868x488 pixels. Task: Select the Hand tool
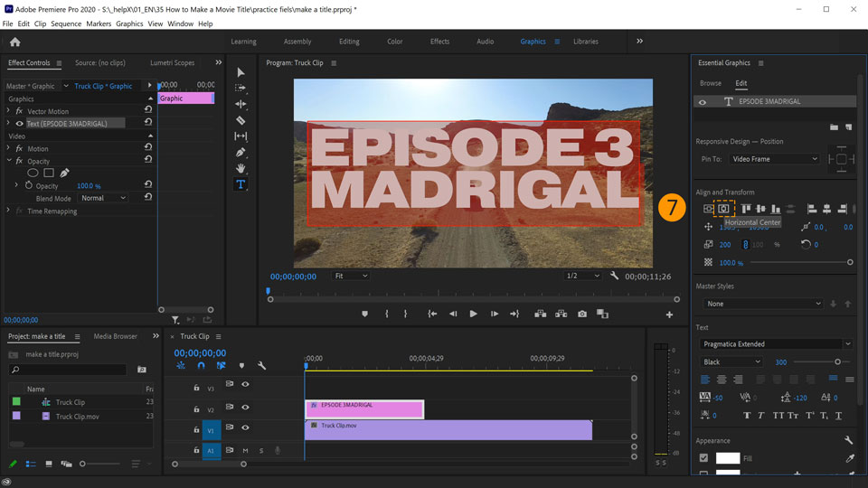coord(241,168)
